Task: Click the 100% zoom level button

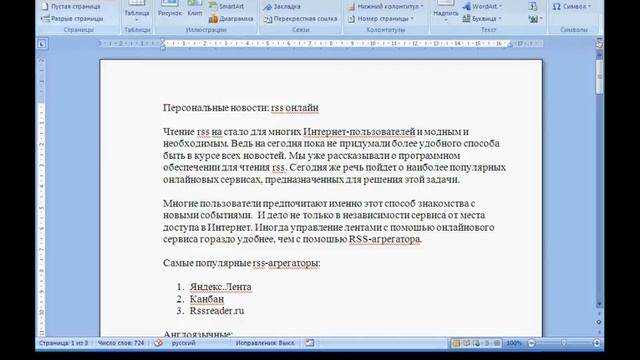Action: click(x=514, y=343)
